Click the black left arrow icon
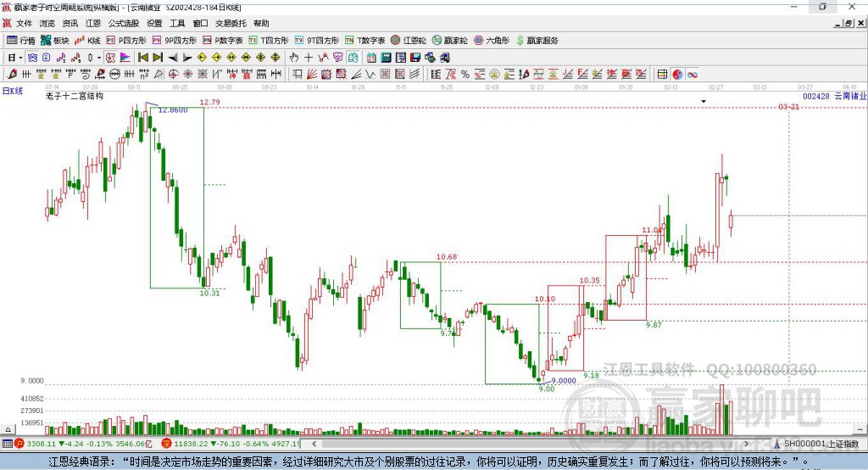 pos(173,58)
